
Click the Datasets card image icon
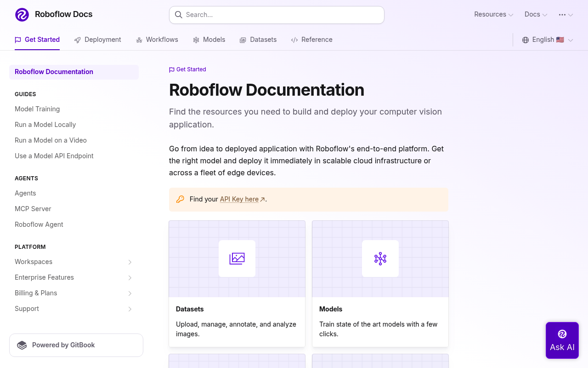(x=237, y=259)
